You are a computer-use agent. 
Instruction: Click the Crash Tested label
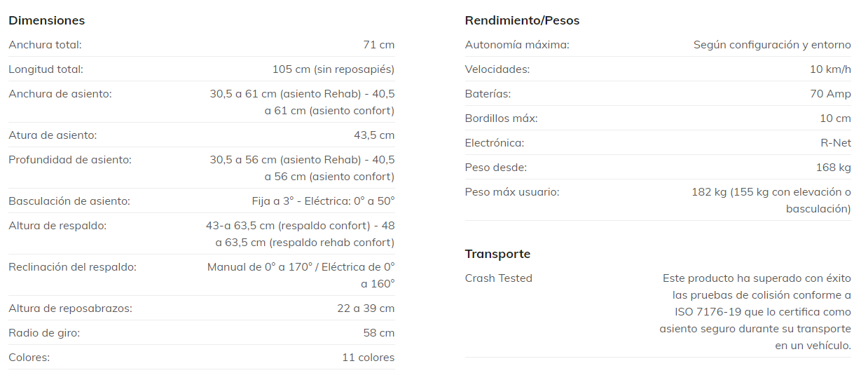coord(499,278)
